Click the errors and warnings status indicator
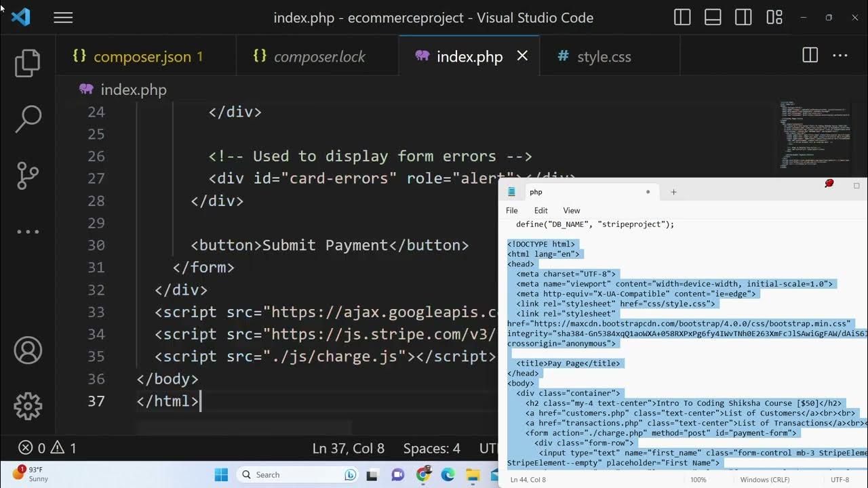This screenshot has width=868, height=488. pos(47,448)
